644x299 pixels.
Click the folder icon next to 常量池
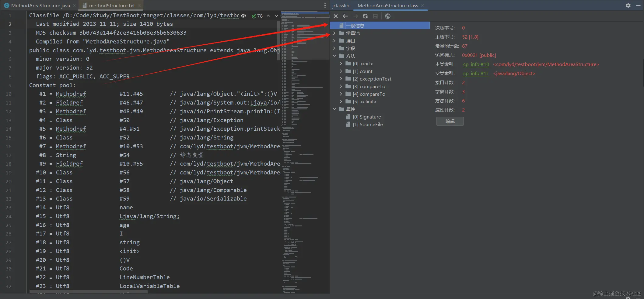click(x=341, y=33)
